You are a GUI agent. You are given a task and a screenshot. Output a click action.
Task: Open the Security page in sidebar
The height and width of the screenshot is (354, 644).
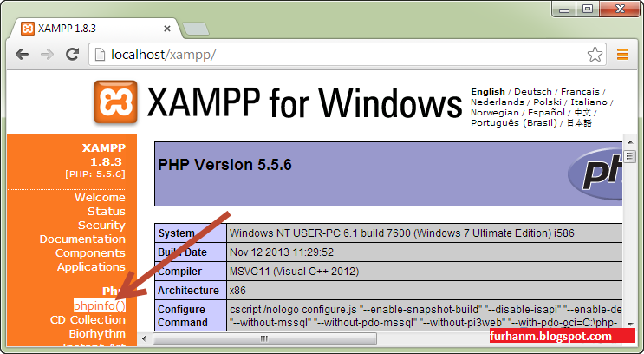pyautogui.click(x=101, y=226)
